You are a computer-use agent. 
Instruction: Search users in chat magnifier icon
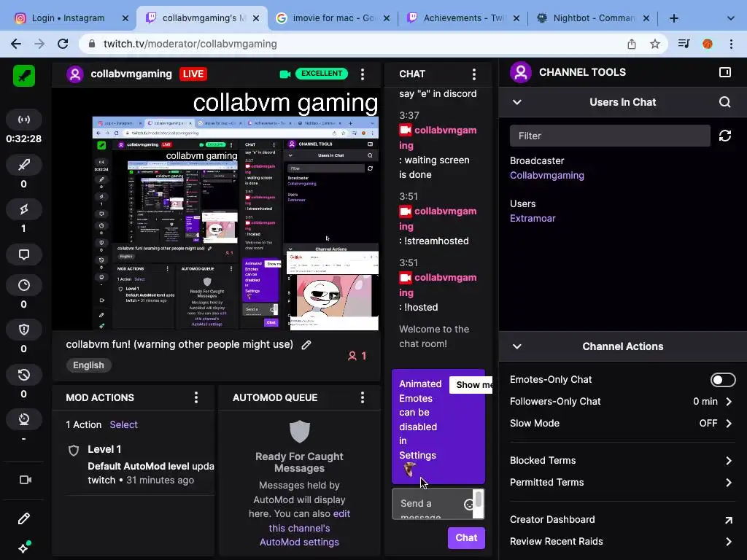point(724,102)
